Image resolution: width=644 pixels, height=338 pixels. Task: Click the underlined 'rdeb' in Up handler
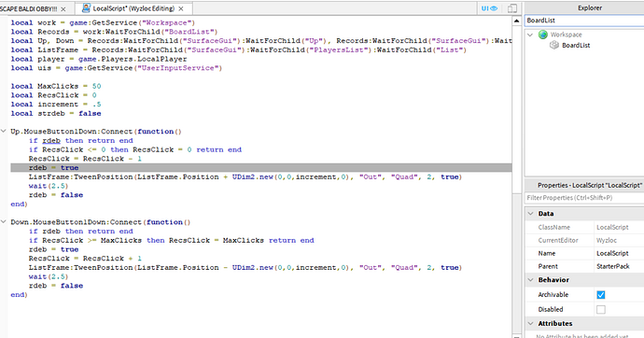click(x=51, y=140)
